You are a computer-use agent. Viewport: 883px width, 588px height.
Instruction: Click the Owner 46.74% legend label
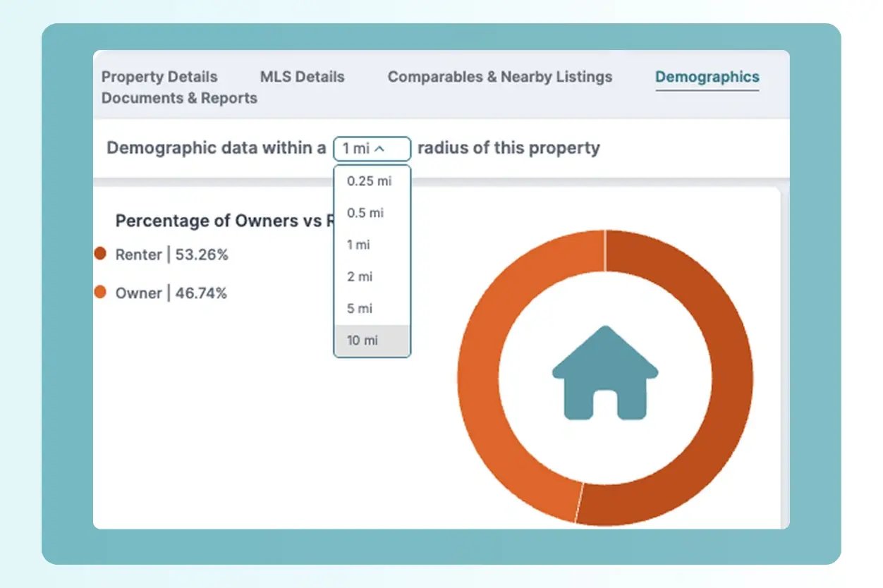point(171,293)
